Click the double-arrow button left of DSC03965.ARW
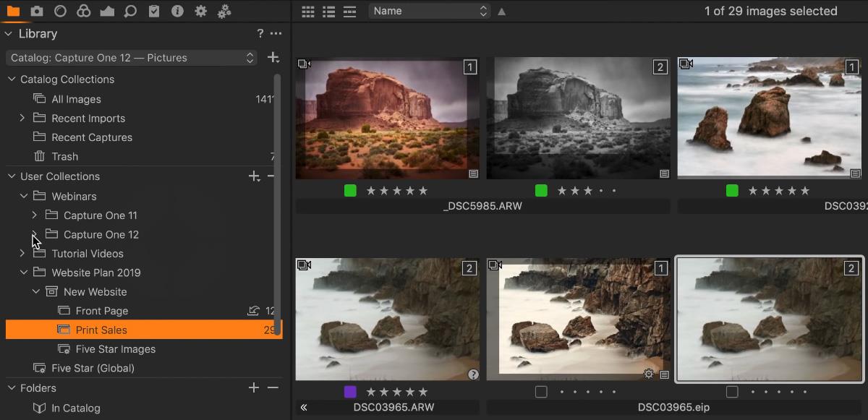 [x=304, y=408]
